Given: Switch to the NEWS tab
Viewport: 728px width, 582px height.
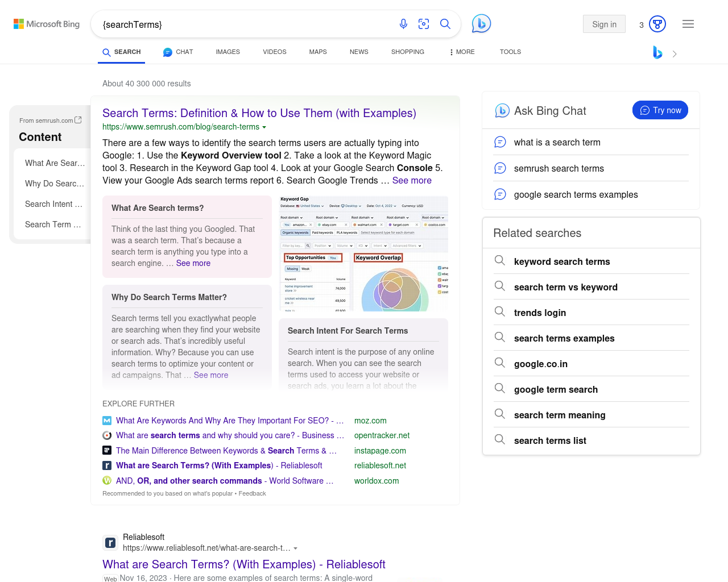Looking at the screenshot, I should point(359,52).
